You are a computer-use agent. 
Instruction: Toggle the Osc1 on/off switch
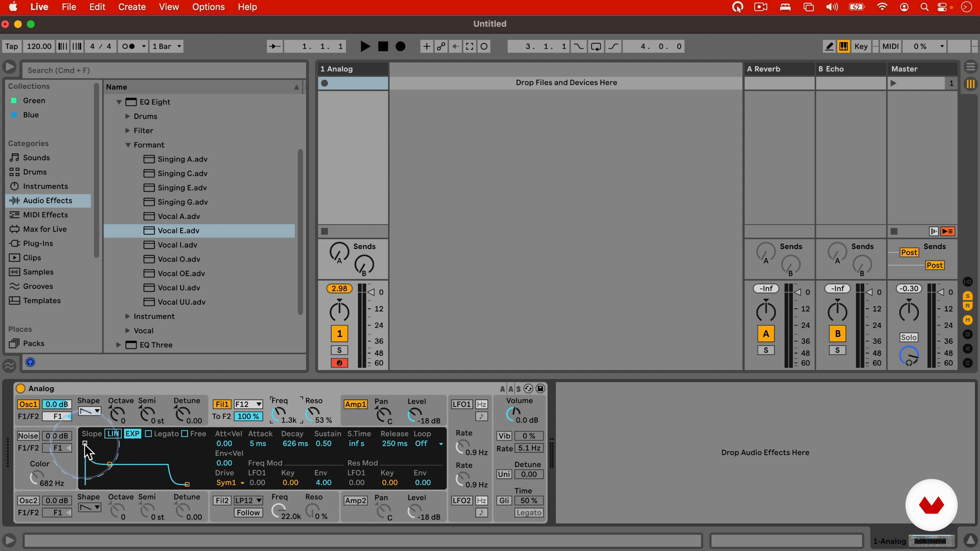[x=28, y=404]
